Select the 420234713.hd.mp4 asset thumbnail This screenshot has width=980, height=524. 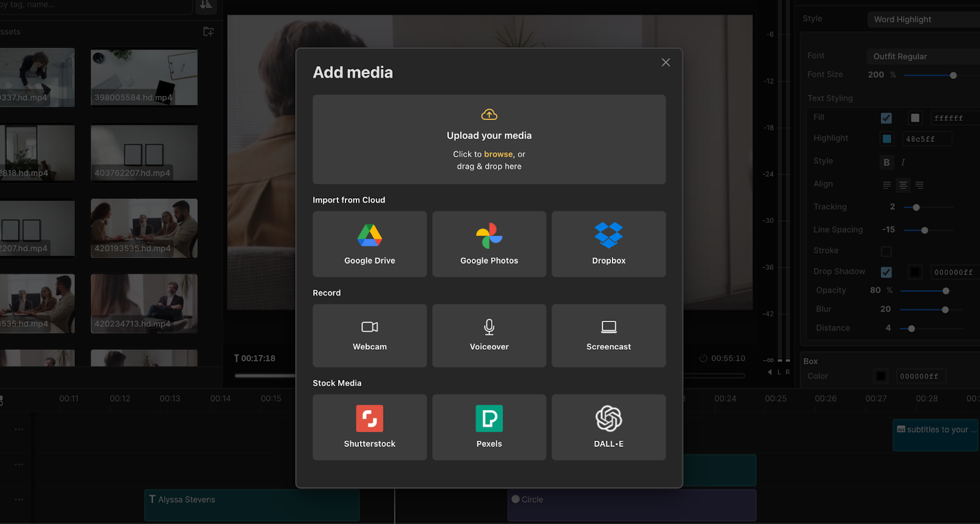[x=144, y=304]
